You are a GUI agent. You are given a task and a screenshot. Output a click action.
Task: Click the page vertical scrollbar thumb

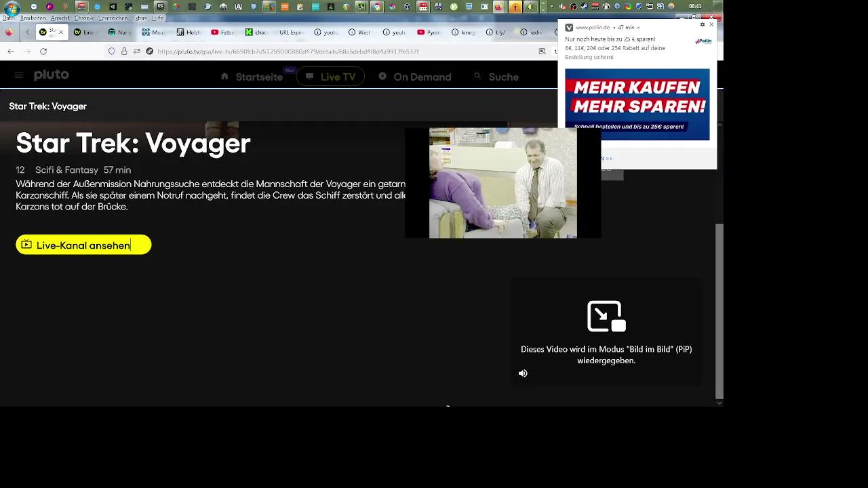(719, 311)
